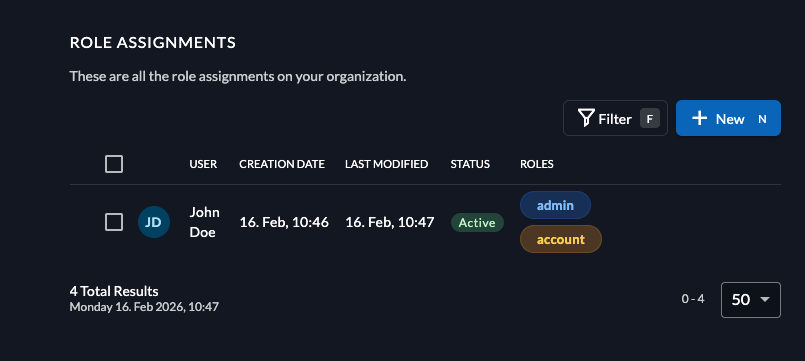Sort by the LAST MODIFIED column header
Viewport: 805px width, 361px height.
(387, 164)
